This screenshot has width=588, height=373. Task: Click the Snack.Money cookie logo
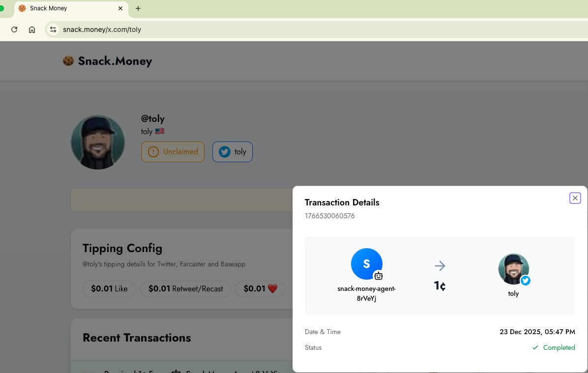68,61
